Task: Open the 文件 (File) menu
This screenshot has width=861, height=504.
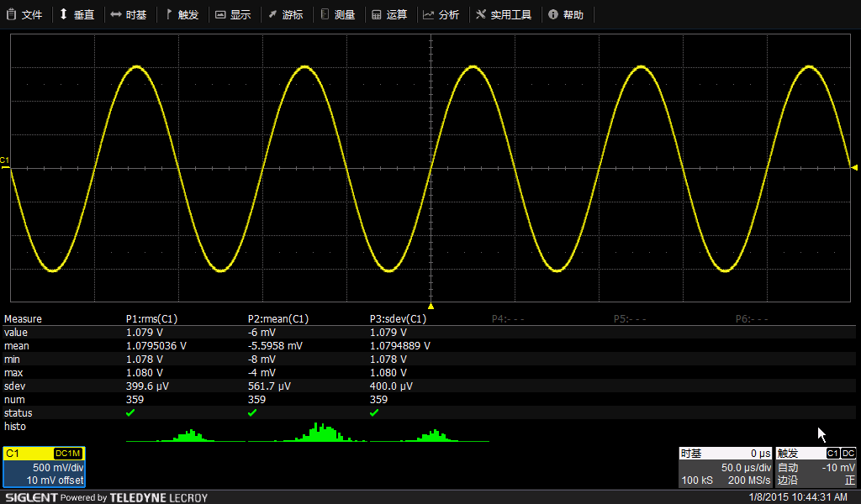Action: pyautogui.click(x=24, y=15)
